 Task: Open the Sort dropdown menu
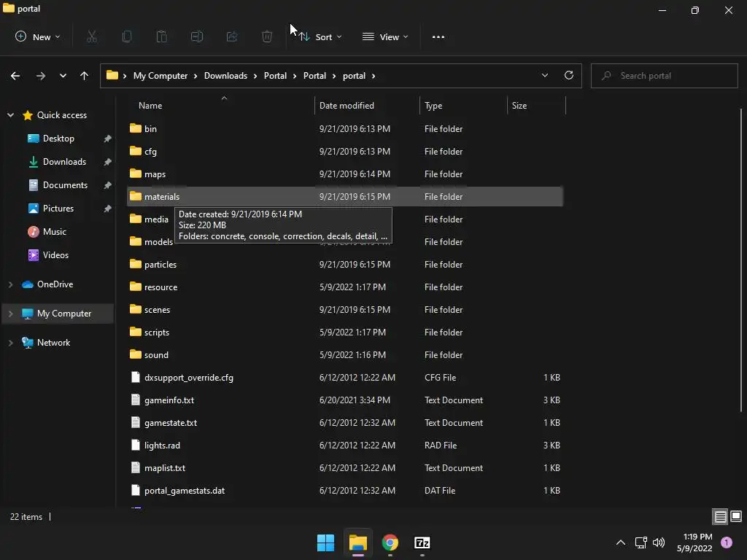coord(320,36)
